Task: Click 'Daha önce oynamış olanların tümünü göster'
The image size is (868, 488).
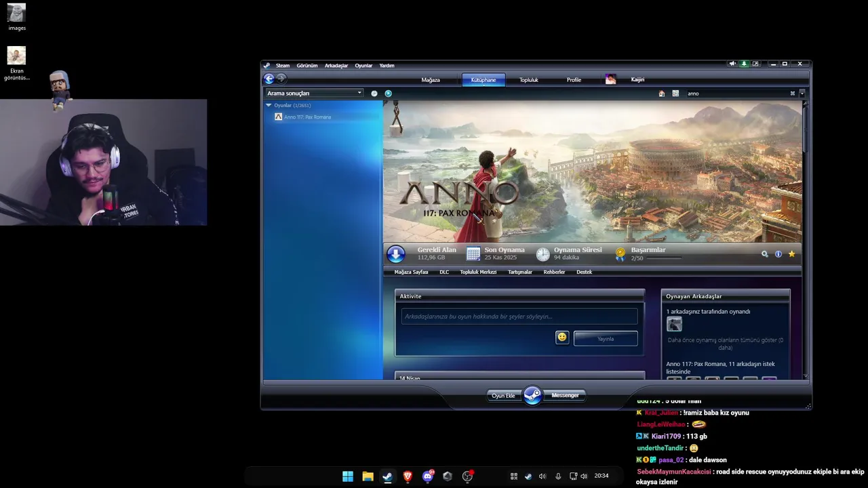Action: [x=725, y=344]
